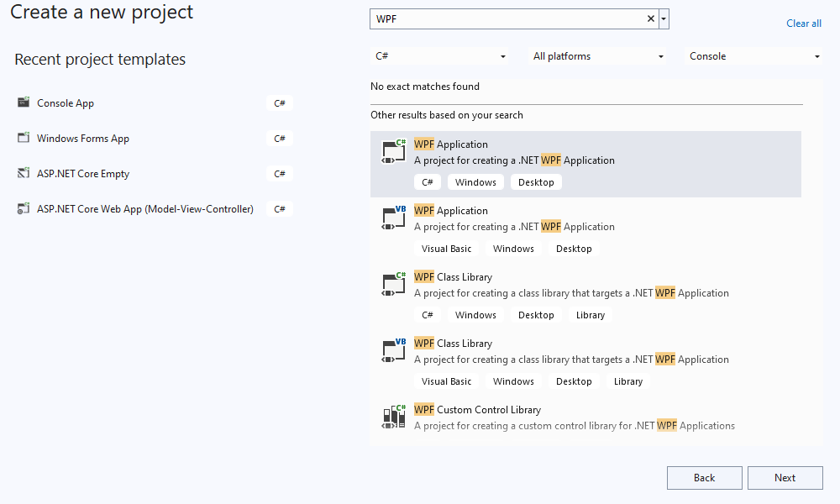Click the Windows Forms App icon
840x504 pixels.
pyautogui.click(x=23, y=139)
